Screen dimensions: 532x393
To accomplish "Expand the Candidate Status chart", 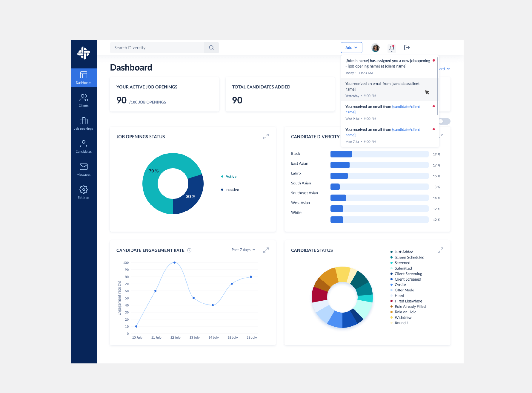I will tap(441, 250).
